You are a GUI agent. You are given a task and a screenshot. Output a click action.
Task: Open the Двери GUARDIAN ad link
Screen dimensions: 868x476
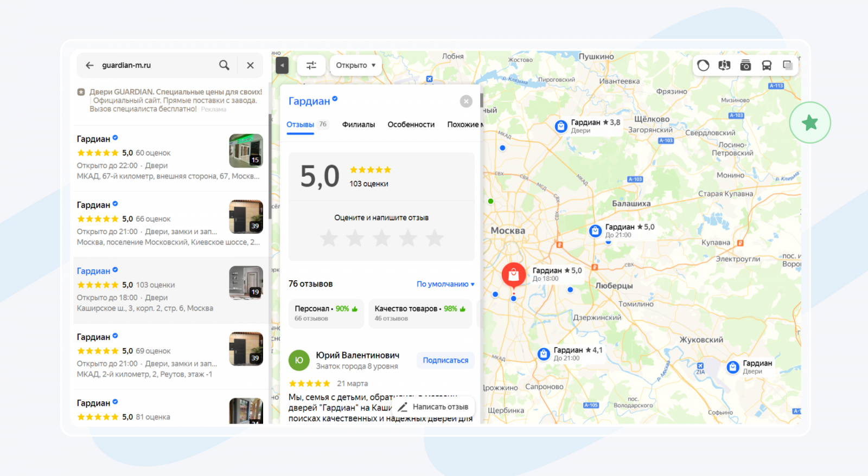click(x=176, y=92)
